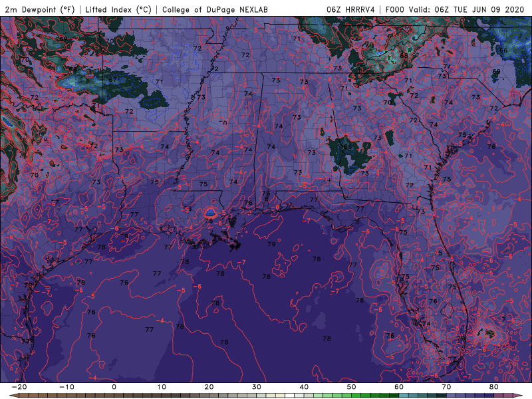Click the -20 label on the color scale
532x399 pixels.
(19, 387)
